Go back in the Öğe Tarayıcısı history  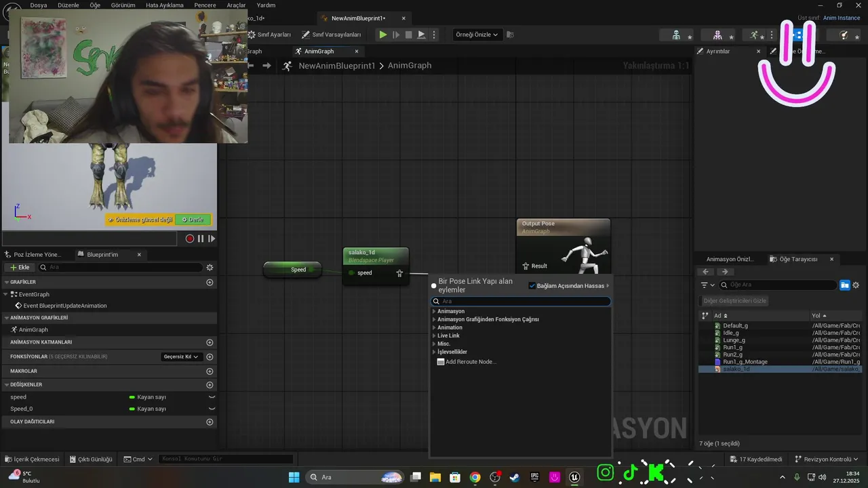[706, 272]
